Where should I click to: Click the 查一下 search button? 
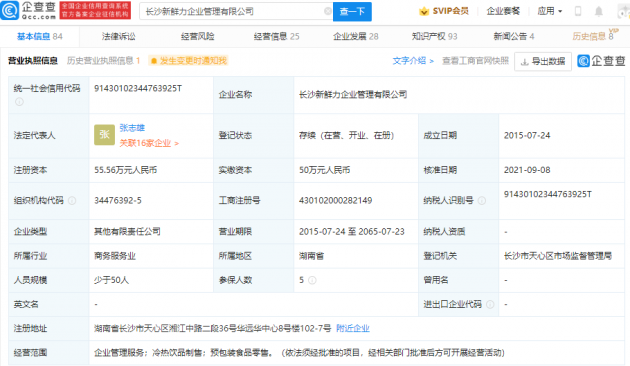tap(352, 11)
